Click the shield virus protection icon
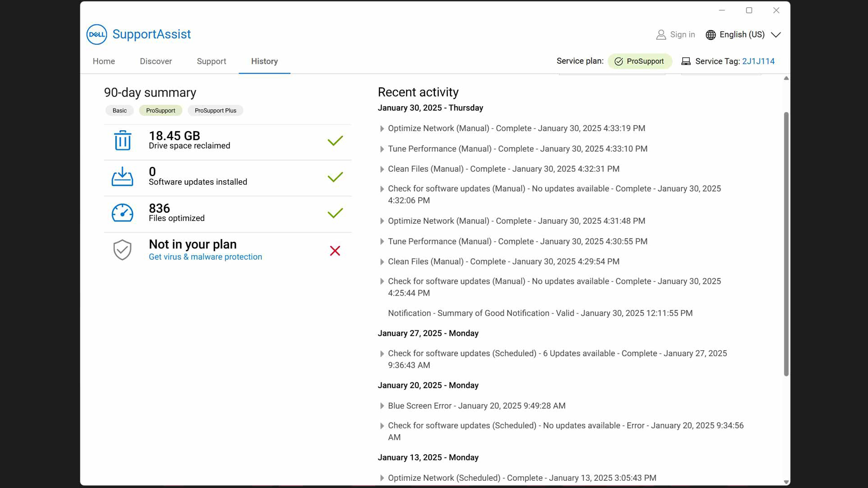 coord(123,250)
